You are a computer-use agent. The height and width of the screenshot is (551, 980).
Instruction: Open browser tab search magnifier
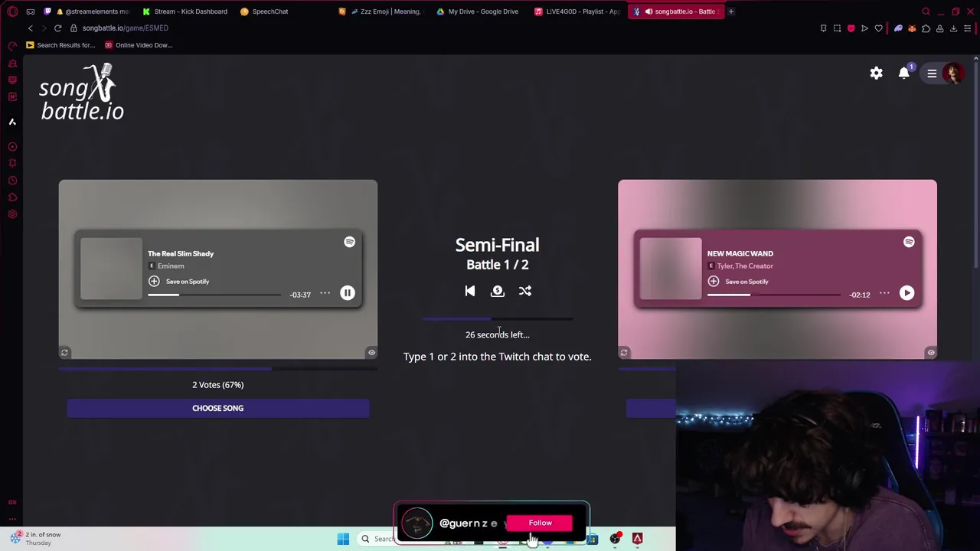(926, 11)
